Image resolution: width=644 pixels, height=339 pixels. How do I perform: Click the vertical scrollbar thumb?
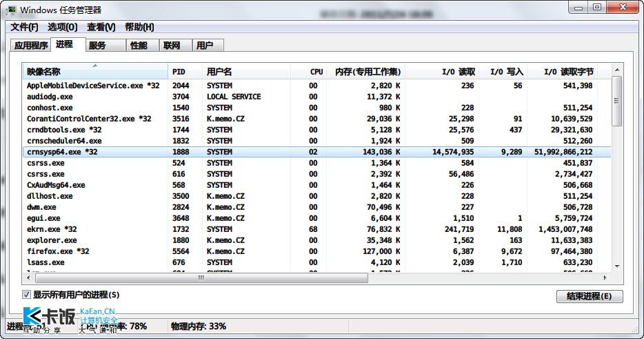click(x=617, y=101)
